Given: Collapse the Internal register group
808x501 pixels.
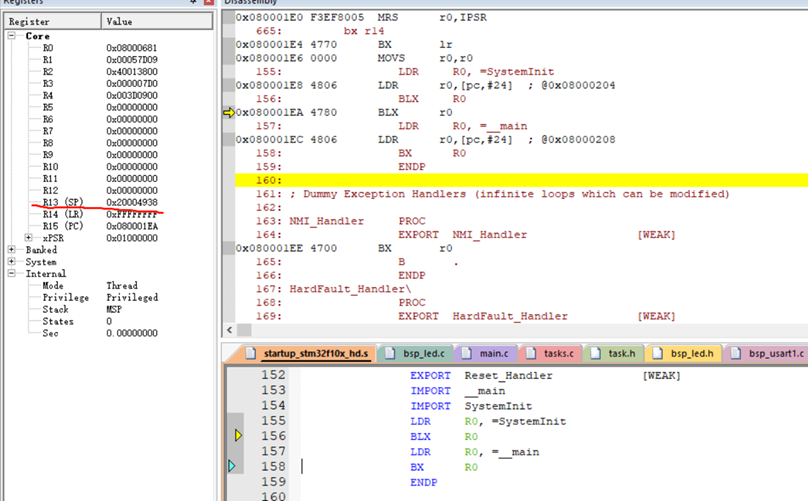Looking at the screenshot, I should coord(11,273).
